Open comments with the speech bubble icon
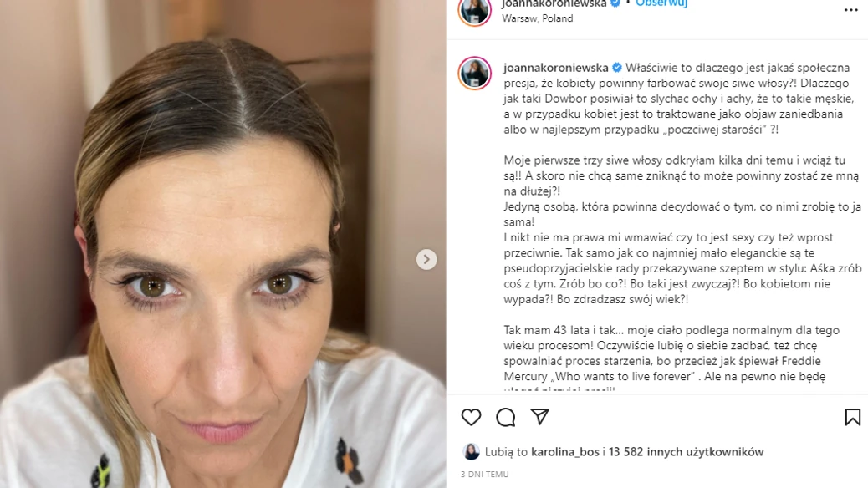The width and height of the screenshot is (868, 488). pyautogui.click(x=505, y=417)
